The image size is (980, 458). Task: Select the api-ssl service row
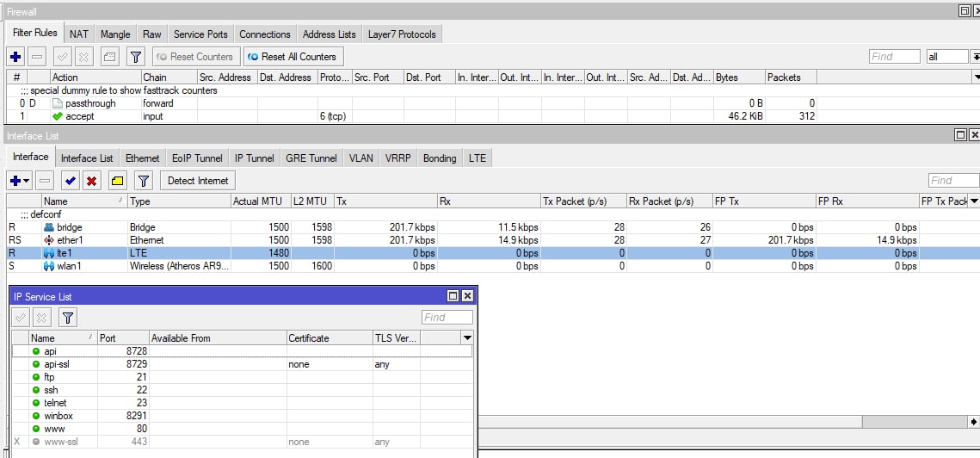[x=243, y=364]
